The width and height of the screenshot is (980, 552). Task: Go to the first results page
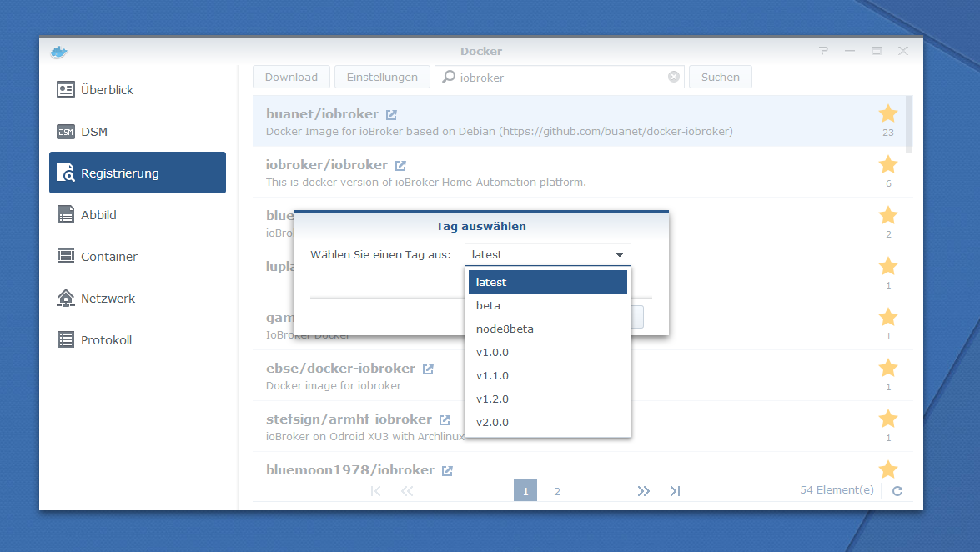pyautogui.click(x=375, y=491)
